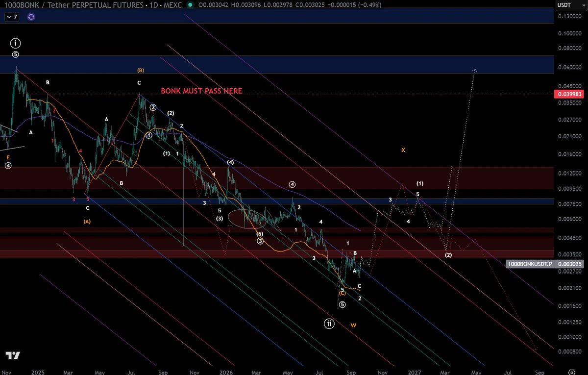Click the purple circular-arrows icon beside the 7

point(31,16)
